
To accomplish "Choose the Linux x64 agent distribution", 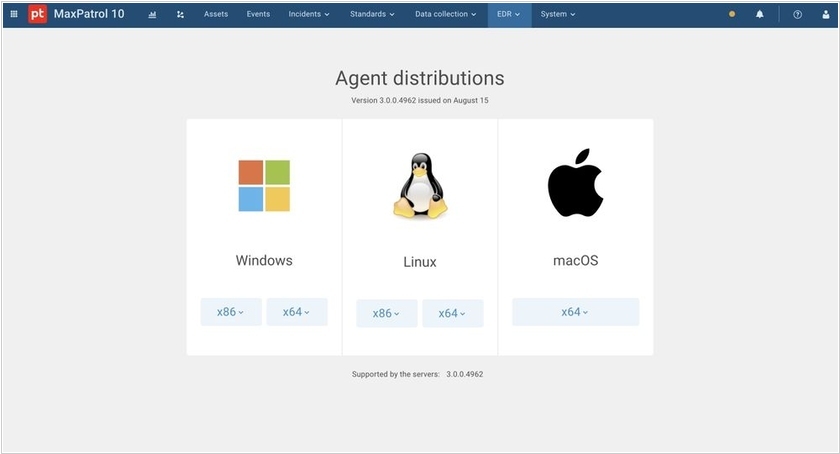I will [x=452, y=313].
